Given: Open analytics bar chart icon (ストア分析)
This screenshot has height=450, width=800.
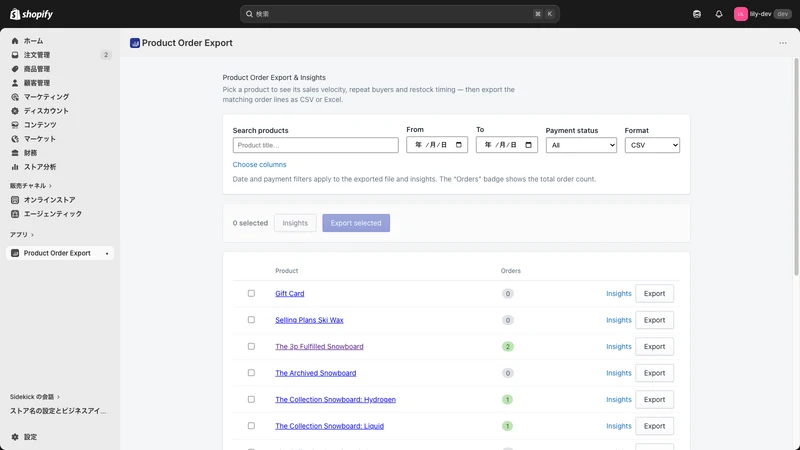Looking at the screenshot, I should [15, 167].
